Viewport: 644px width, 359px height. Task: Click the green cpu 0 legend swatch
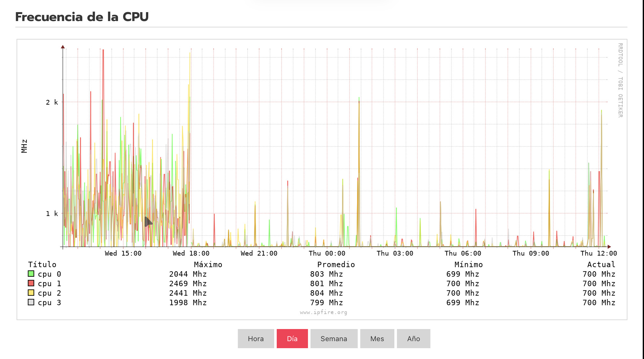(31, 274)
